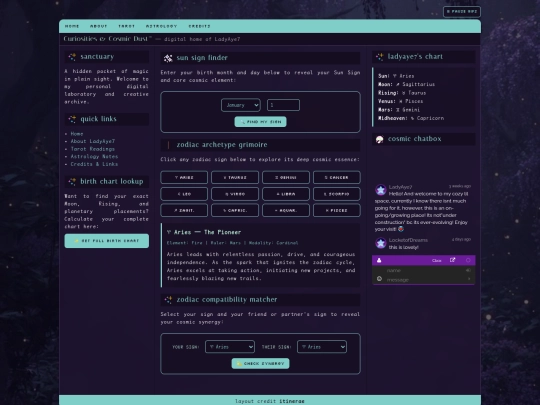Select the Pisces zodiac button

pos(337,210)
